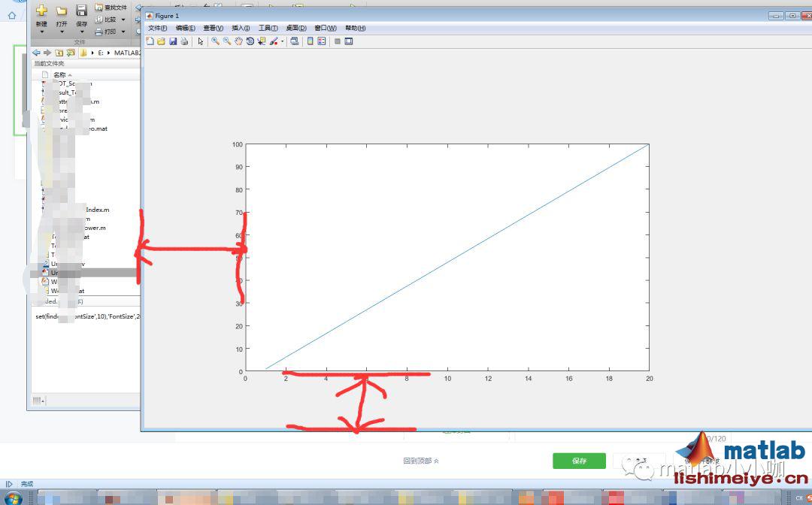This screenshot has width=812, height=505.
Task: Click 查找文件 (Find Files) in MATLAB toolstrip
Action: 111,8
